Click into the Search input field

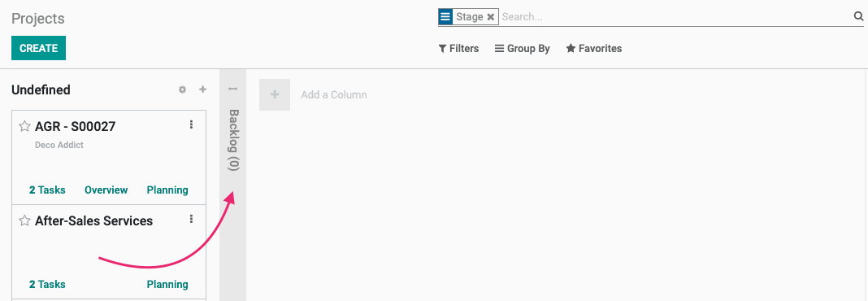tap(675, 16)
